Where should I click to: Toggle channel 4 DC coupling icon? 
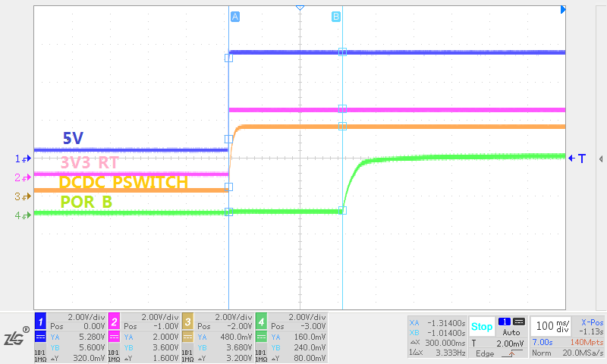[x=261, y=337]
